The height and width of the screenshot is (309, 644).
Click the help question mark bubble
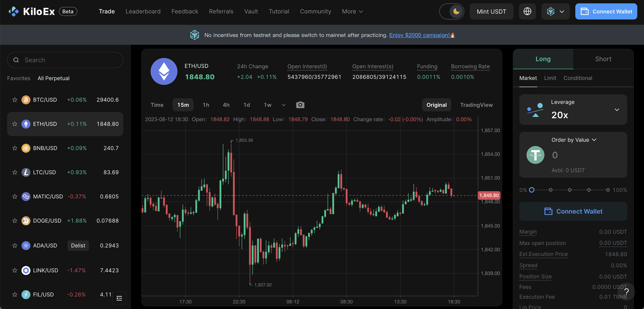coord(626,292)
